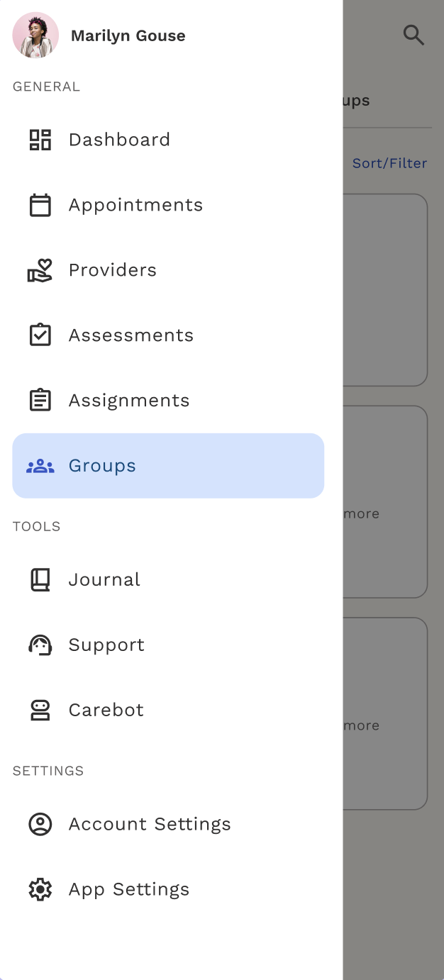Go to Appointments in the drawer
444x980 pixels.
(x=135, y=205)
